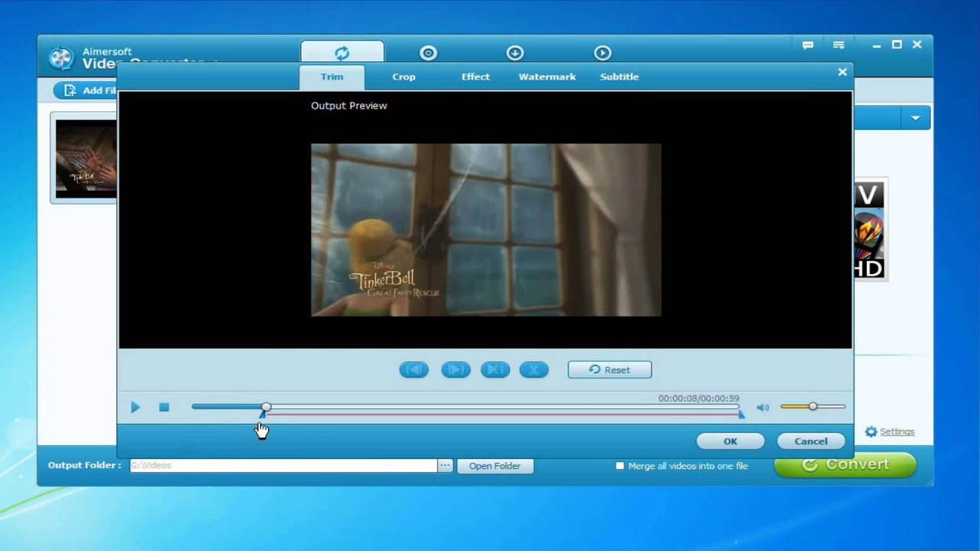Open the Effect tab
Screen dimensions: 980x551
pyautogui.click(x=475, y=77)
